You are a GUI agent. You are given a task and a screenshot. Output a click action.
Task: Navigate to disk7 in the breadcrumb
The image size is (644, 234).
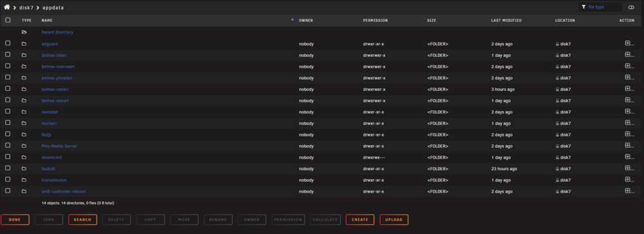click(x=26, y=7)
